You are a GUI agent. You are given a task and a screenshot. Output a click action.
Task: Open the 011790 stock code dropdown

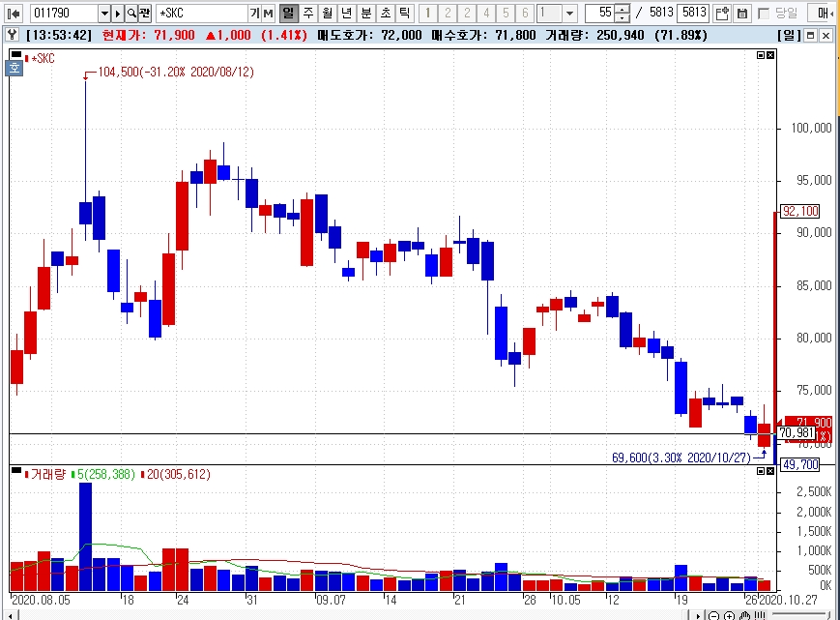[104, 14]
